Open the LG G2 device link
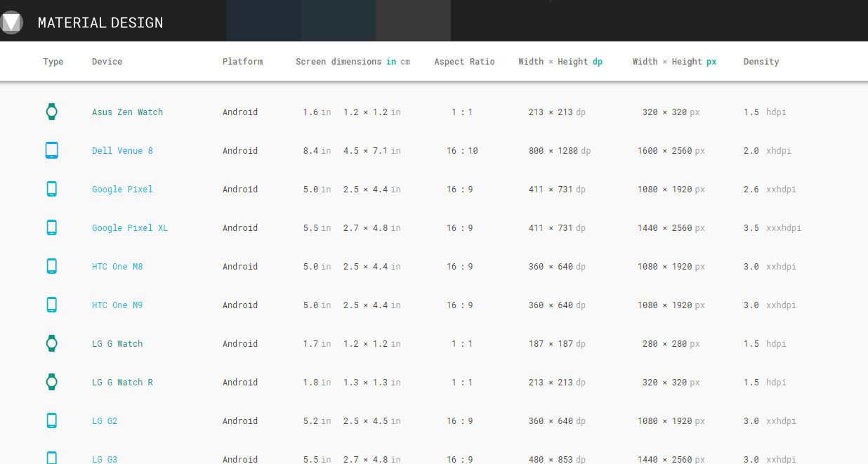Screen dimensions: 868x464 pos(105,421)
